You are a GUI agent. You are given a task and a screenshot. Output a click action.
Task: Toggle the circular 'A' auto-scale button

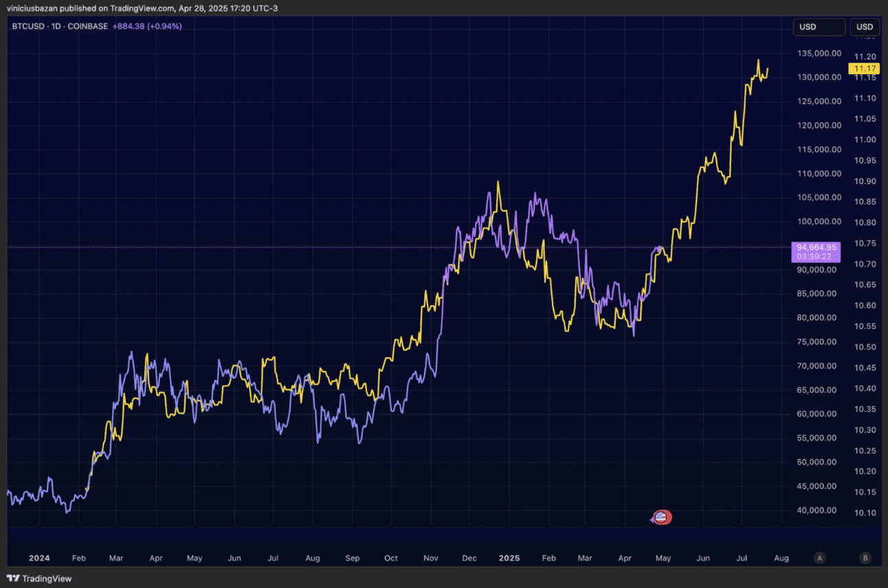tap(819, 558)
